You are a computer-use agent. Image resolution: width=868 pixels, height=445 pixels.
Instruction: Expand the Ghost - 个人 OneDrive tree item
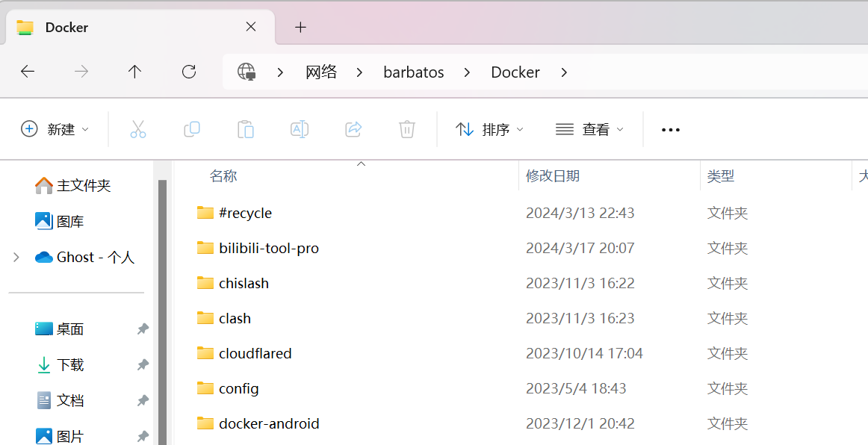coord(16,258)
